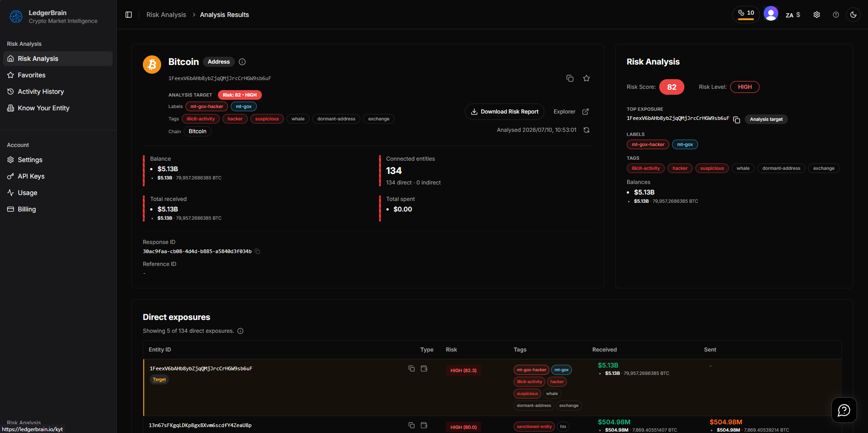Open Favorites in sidebar

click(x=58, y=75)
